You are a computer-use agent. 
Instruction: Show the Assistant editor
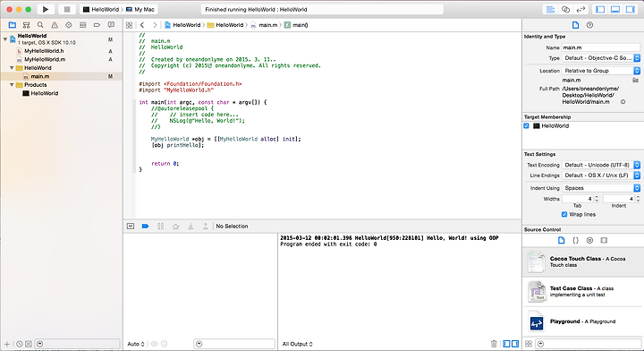point(565,10)
